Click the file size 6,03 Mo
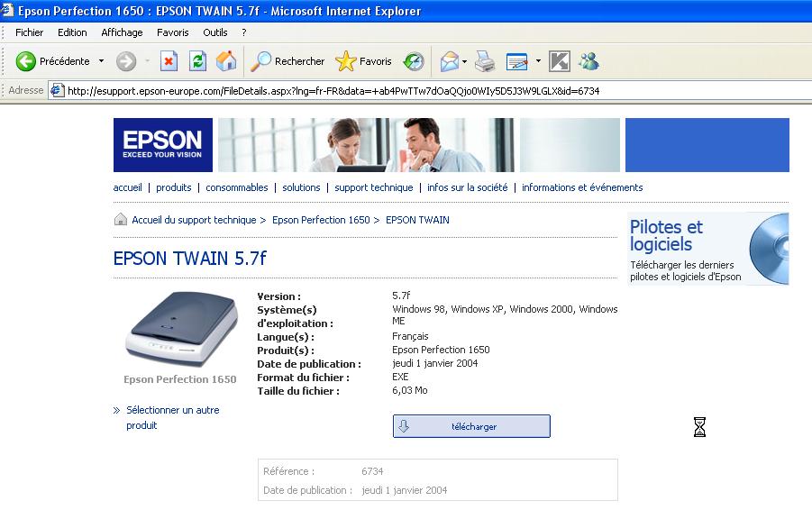Screen dimensions: 812x519 [x=410, y=390]
